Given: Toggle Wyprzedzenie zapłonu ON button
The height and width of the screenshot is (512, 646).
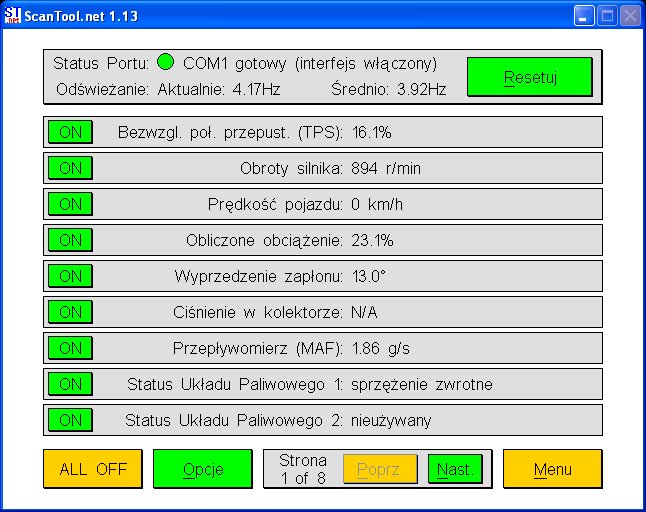Looking at the screenshot, I should (x=70, y=276).
